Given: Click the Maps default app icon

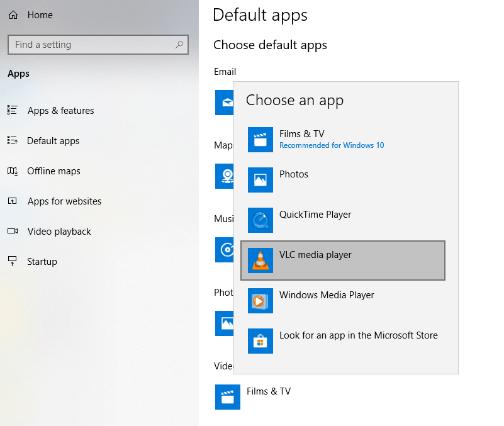Looking at the screenshot, I should pos(225,176).
